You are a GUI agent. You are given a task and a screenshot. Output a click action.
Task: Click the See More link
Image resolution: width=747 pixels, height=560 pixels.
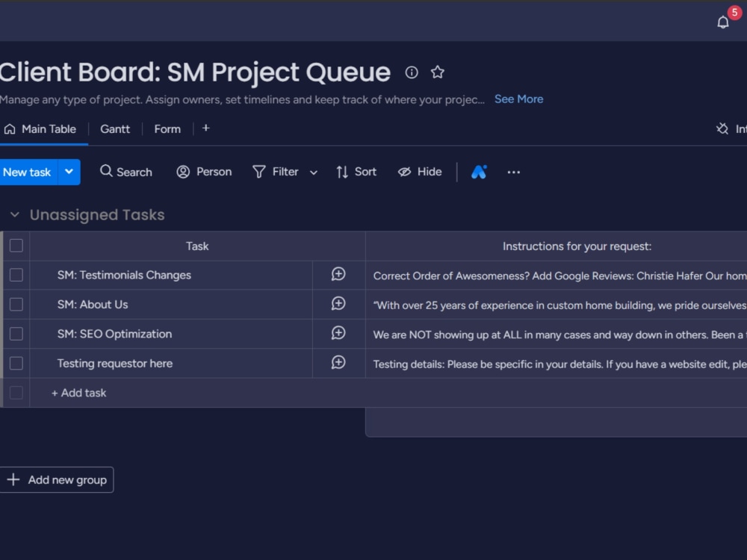tap(519, 99)
